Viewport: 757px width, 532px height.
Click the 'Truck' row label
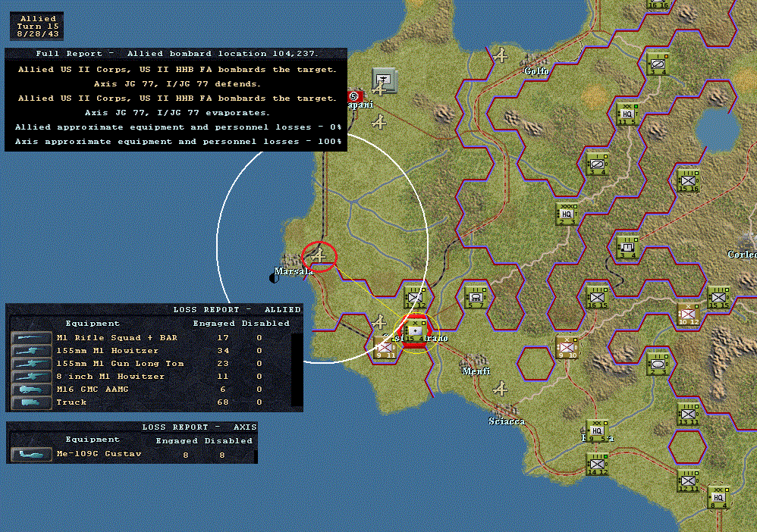coord(71,402)
